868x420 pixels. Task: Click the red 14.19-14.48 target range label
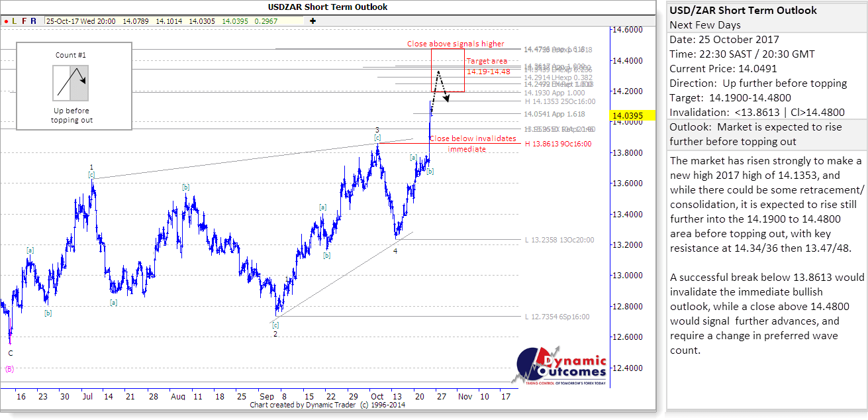(x=488, y=72)
